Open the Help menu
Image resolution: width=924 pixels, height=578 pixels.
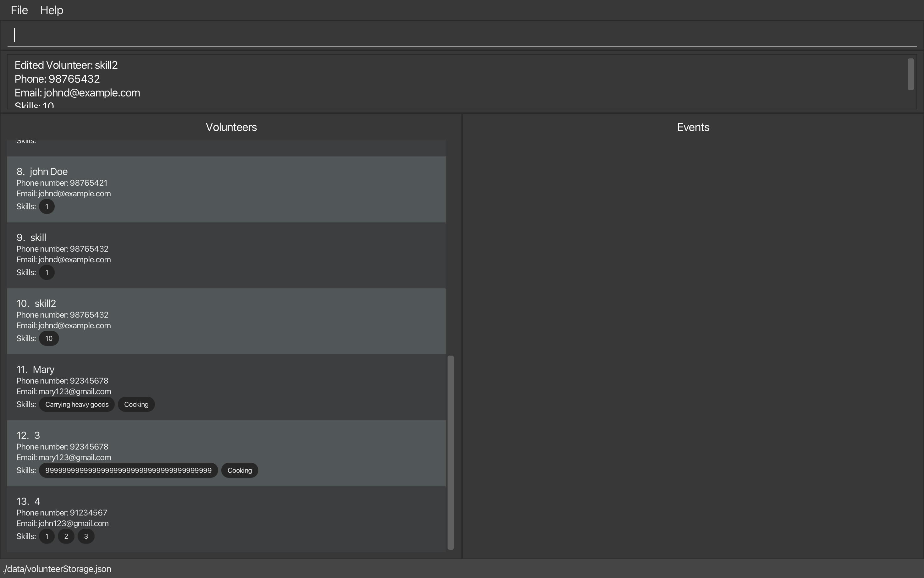[52, 10]
